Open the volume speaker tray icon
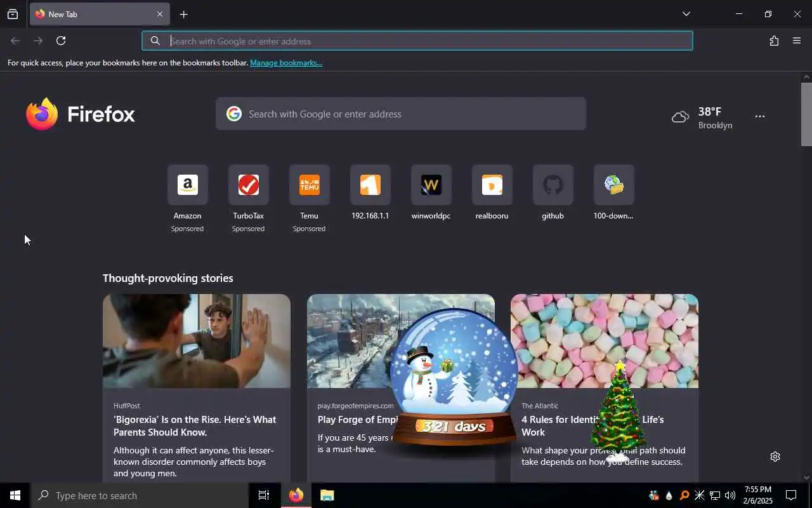 point(730,495)
